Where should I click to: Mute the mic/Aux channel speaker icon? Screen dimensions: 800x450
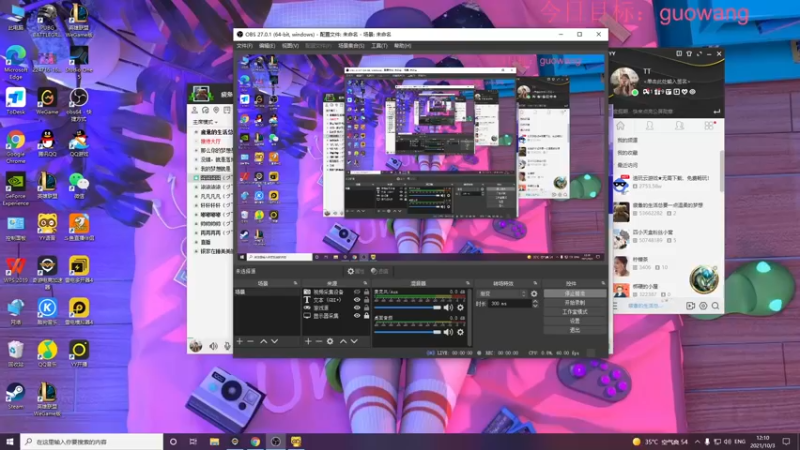448,308
